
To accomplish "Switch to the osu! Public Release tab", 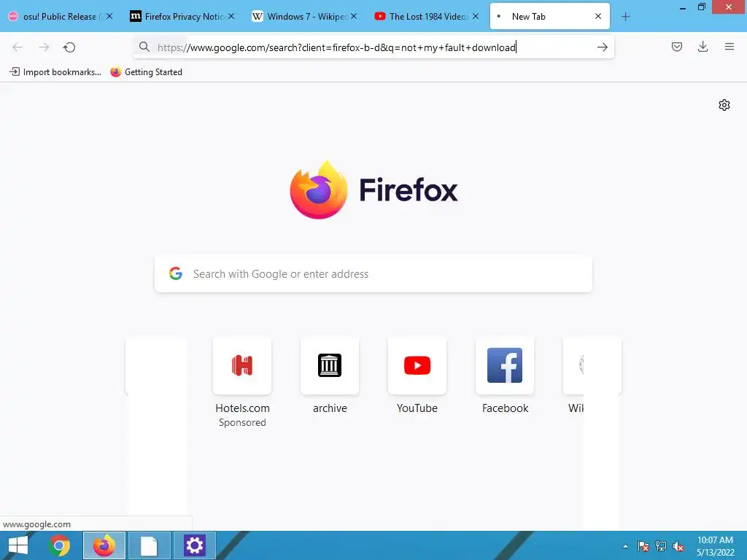I will [x=60, y=16].
